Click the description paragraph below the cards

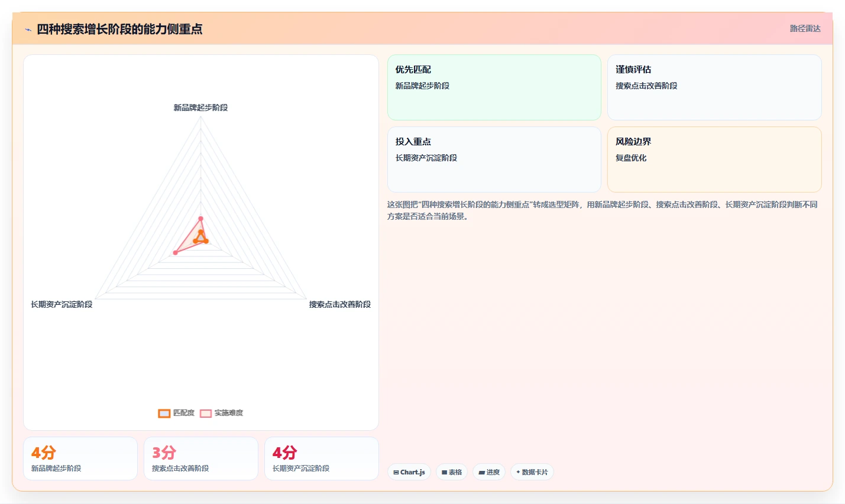tap(603, 210)
